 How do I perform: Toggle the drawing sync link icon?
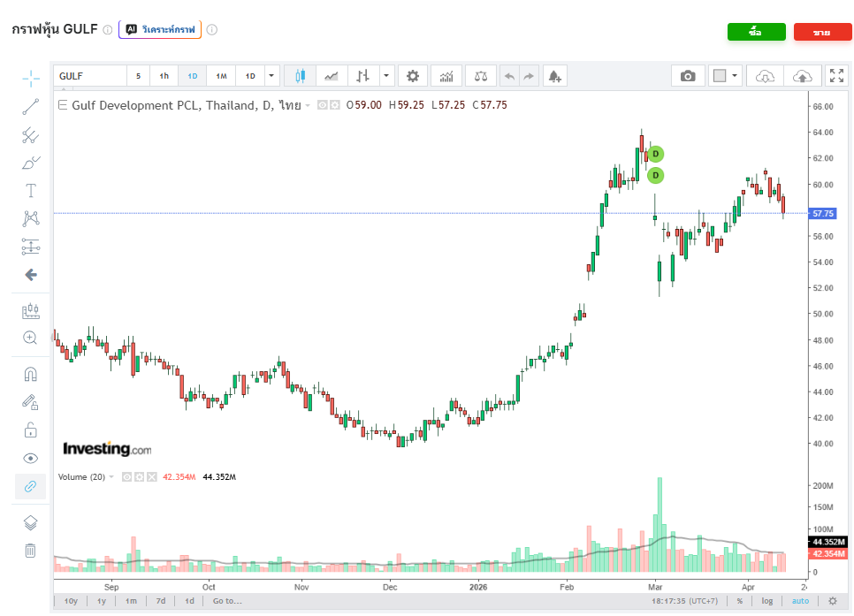coord(30,486)
